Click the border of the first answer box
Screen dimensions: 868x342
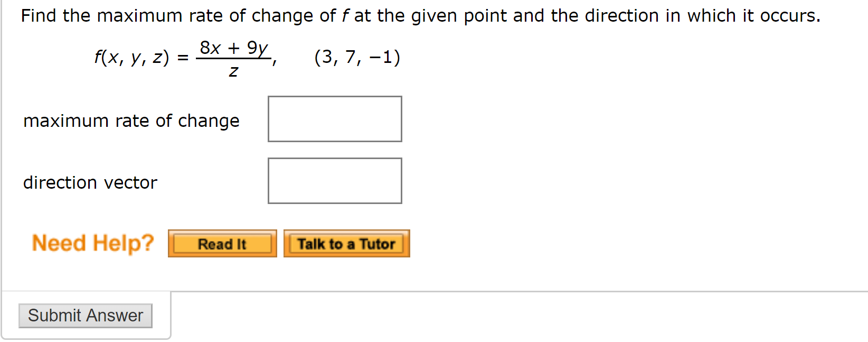(x=335, y=97)
